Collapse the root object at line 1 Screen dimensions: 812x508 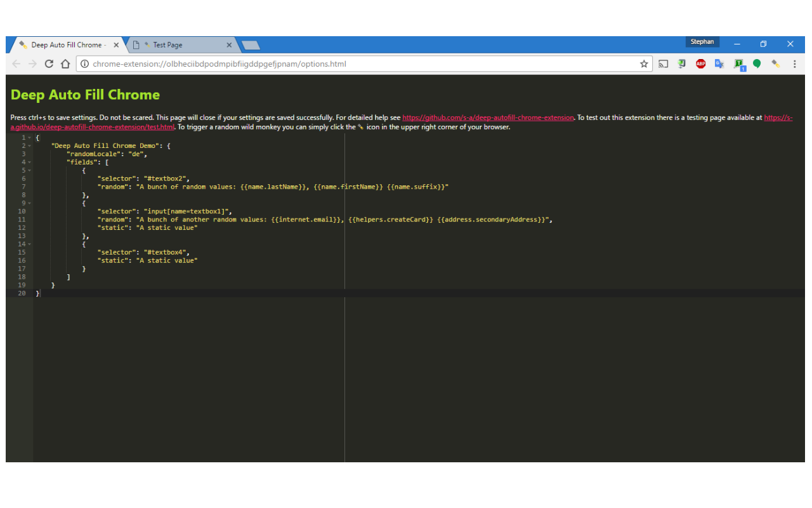pos(29,138)
